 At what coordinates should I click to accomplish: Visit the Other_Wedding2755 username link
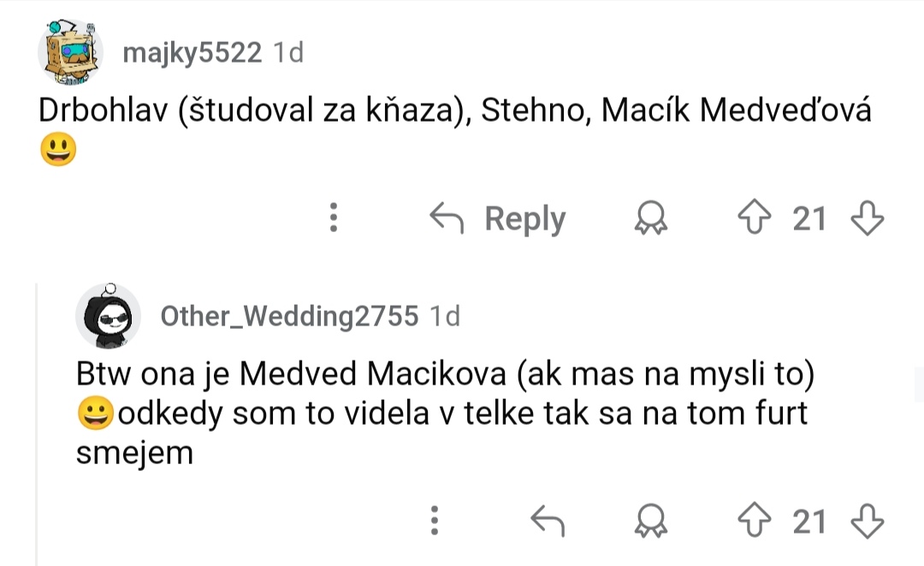(x=289, y=317)
